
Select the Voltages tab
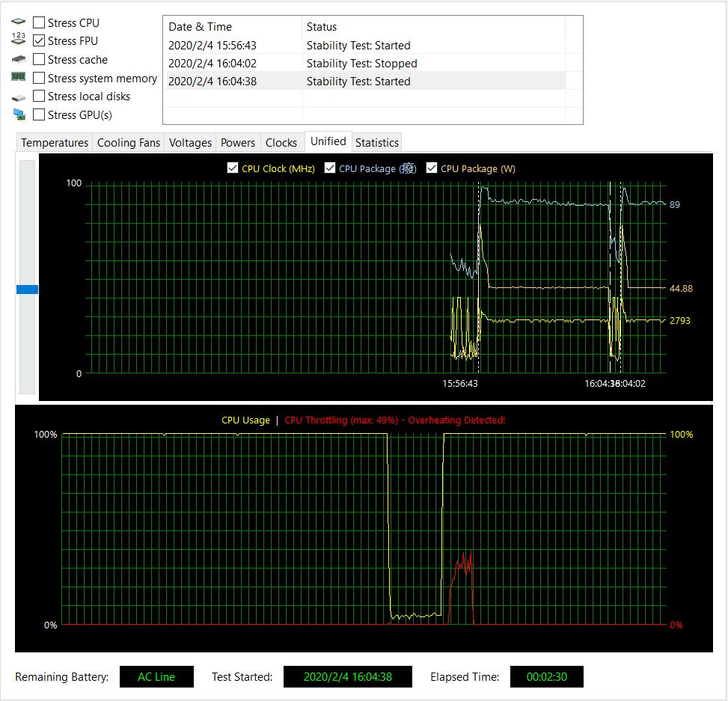point(190,143)
